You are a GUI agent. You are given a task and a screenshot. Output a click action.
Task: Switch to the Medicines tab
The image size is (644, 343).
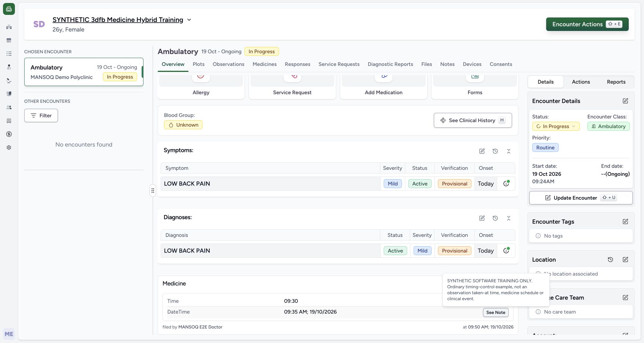tap(265, 64)
